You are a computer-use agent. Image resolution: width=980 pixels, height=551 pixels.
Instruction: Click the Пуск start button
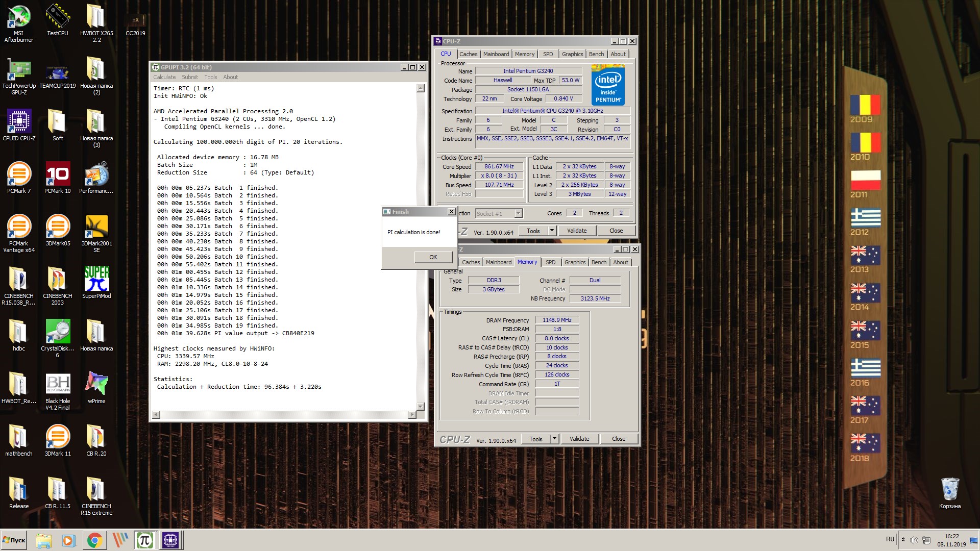point(14,540)
